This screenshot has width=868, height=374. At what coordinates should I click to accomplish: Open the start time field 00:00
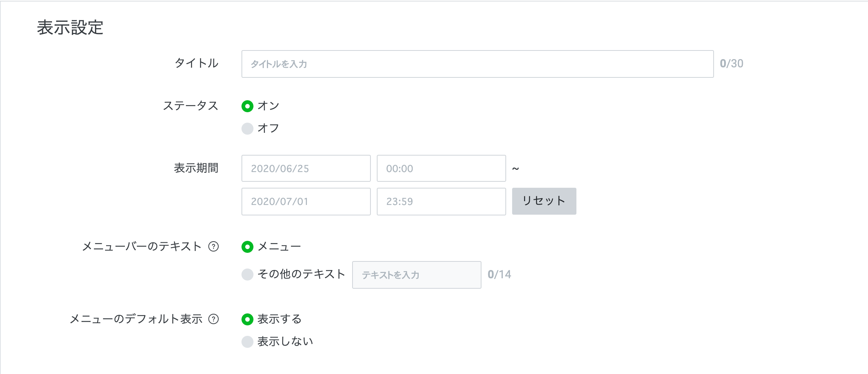[441, 168]
